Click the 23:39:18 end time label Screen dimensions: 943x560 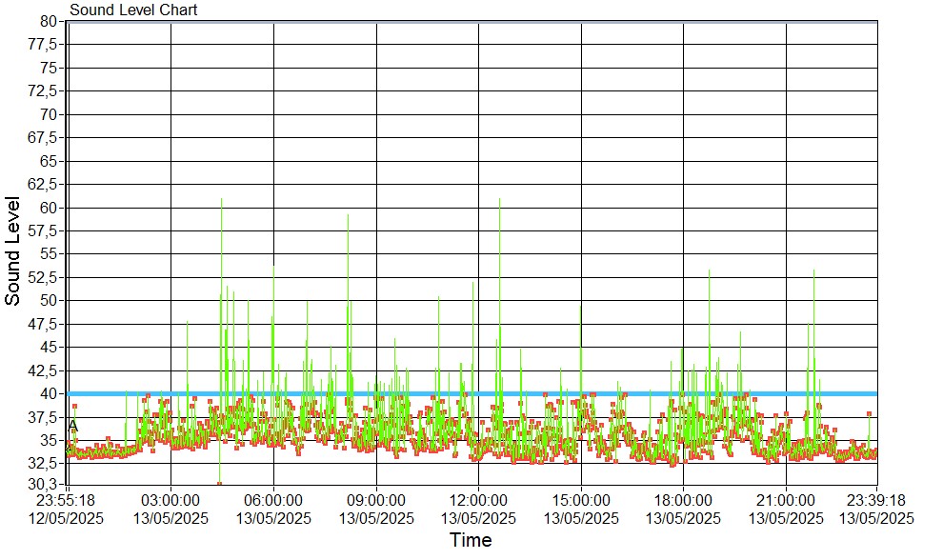[876, 509]
